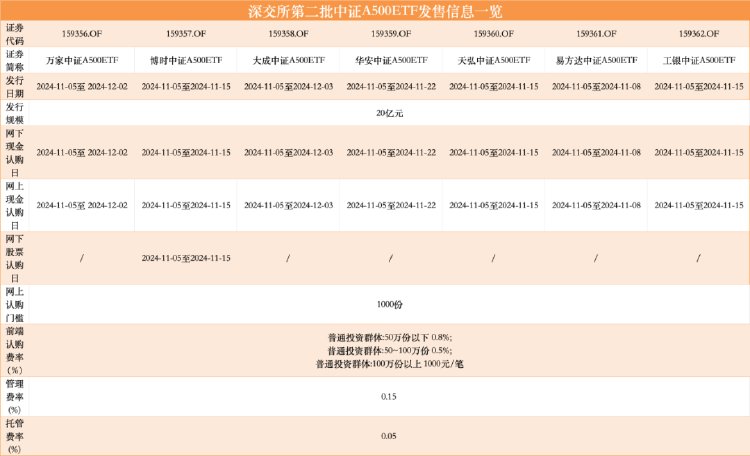The width and height of the screenshot is (750, 456).
Task: Click 网上现金认购日 date in 华安 column
Action: (x=391, y=205)
